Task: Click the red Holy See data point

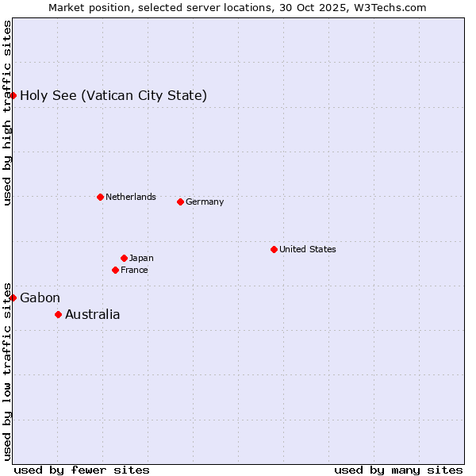Action: (13, 95)
